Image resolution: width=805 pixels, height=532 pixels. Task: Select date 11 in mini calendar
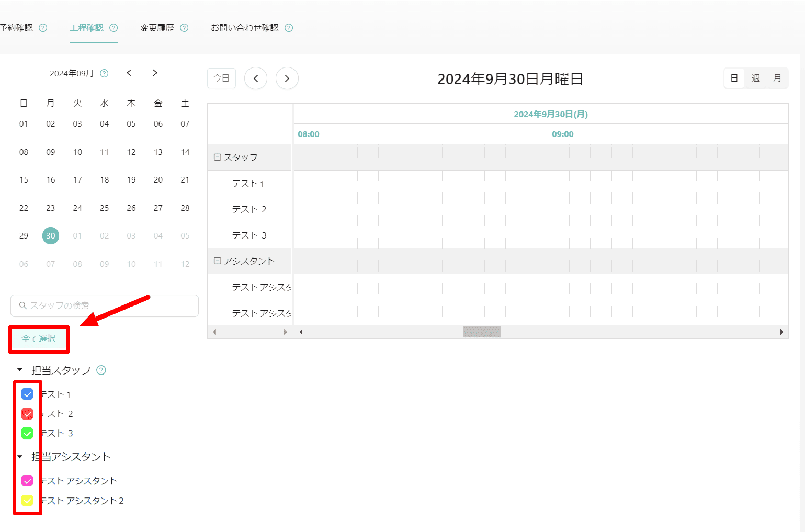[105, 152]
